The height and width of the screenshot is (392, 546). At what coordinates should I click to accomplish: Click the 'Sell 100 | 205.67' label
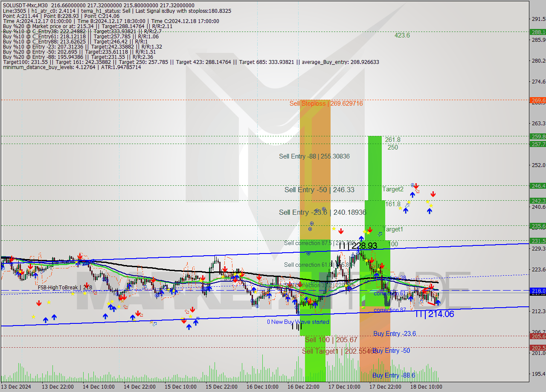tap(331, 340)
